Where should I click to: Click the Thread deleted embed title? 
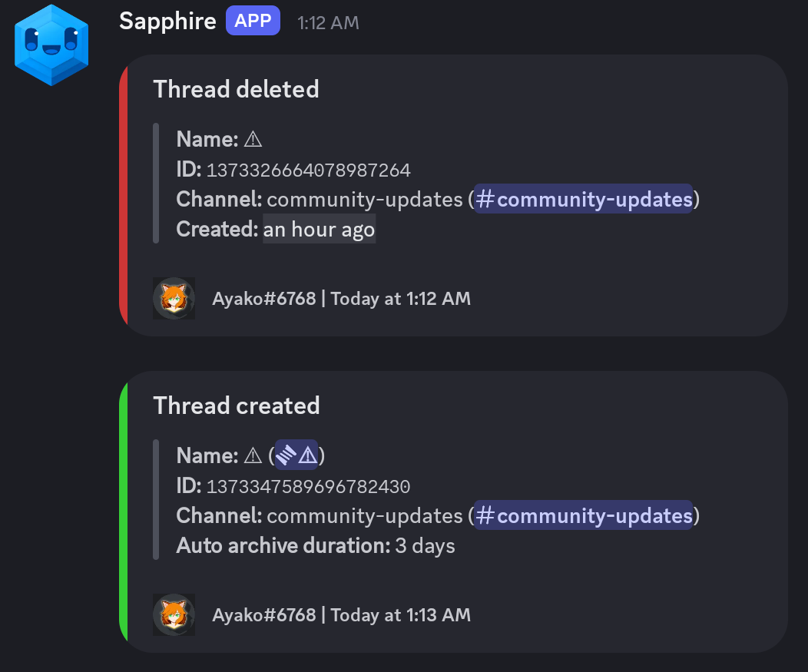pos(236,89)
